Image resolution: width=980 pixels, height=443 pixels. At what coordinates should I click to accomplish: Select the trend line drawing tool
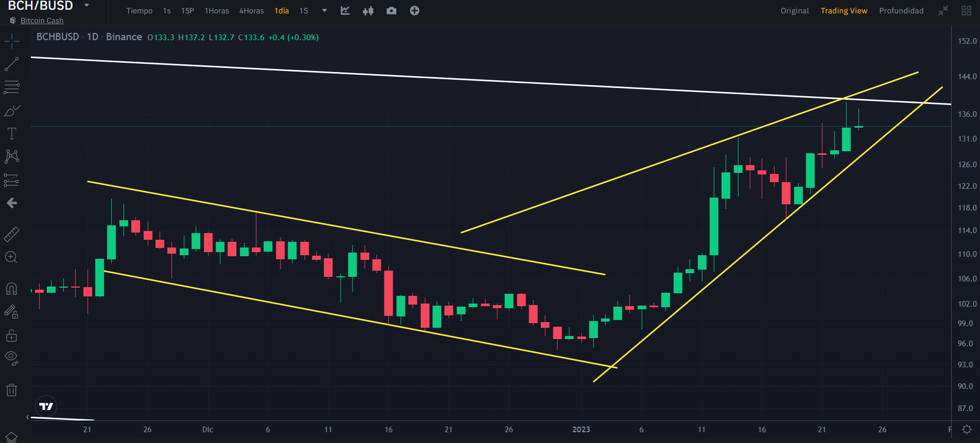pyautogui.click(x=11, y=64)
